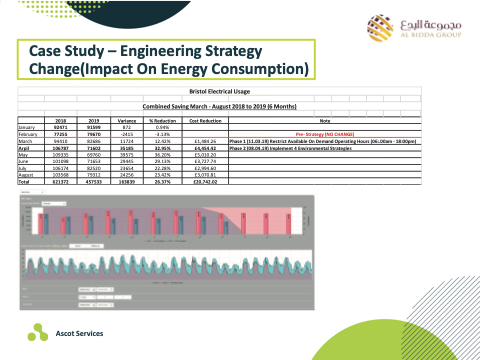
Task: Click the bar chart legend below the bars
Action: (166, 241)
